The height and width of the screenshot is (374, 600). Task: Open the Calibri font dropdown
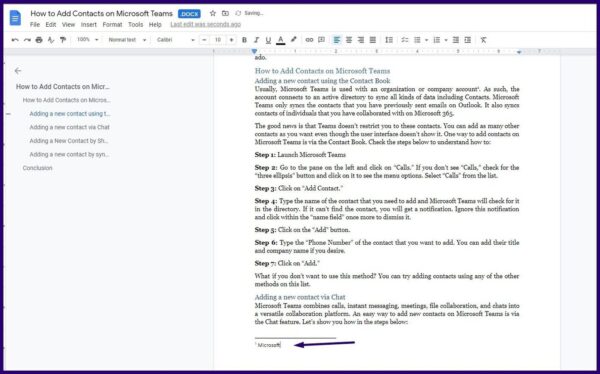click(176, 40)
